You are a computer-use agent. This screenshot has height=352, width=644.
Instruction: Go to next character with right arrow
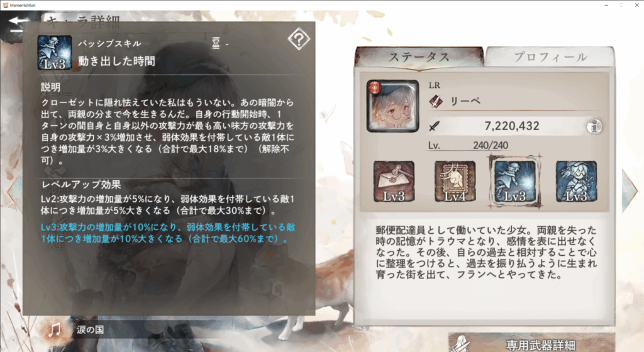pos(630,190)
